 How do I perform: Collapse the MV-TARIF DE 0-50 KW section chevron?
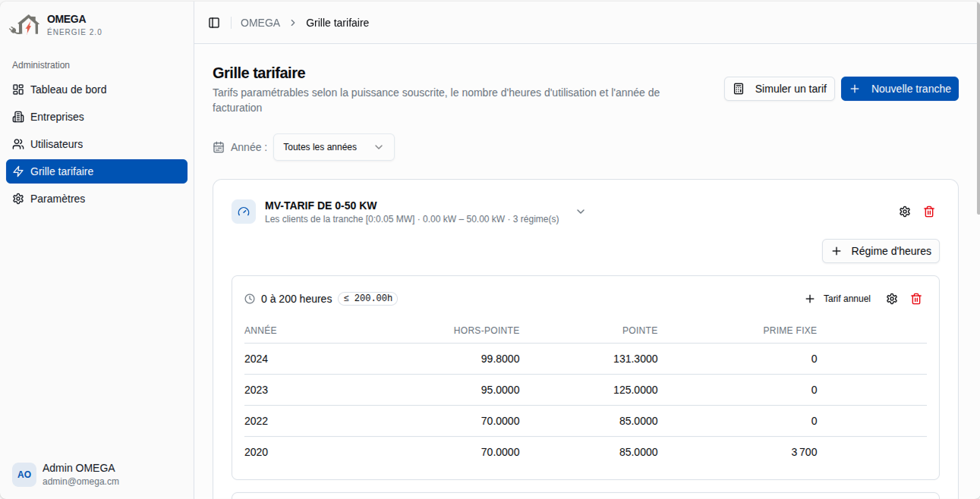pyautogui.click(x=581, y=212)
